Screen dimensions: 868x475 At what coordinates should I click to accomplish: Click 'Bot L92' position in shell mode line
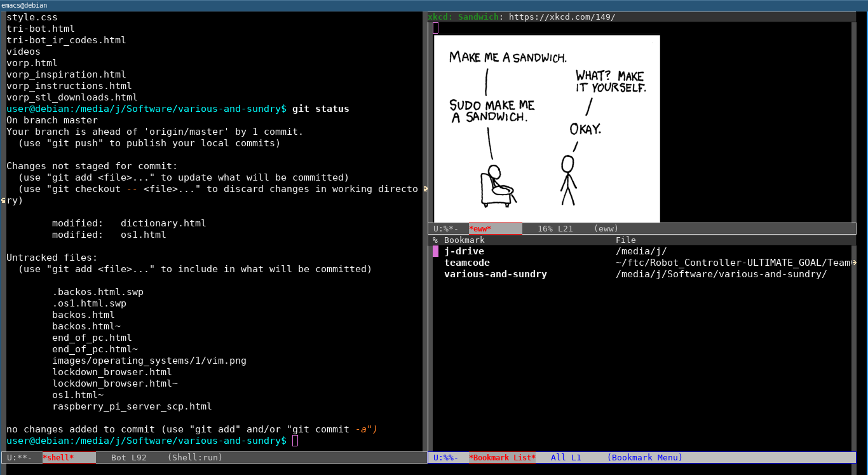[129, 457]
